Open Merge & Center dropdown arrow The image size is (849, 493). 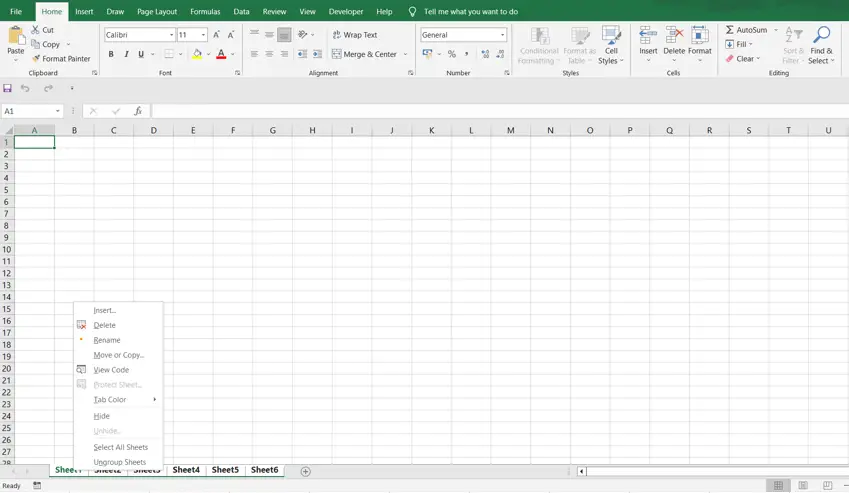tap(405, 54)
